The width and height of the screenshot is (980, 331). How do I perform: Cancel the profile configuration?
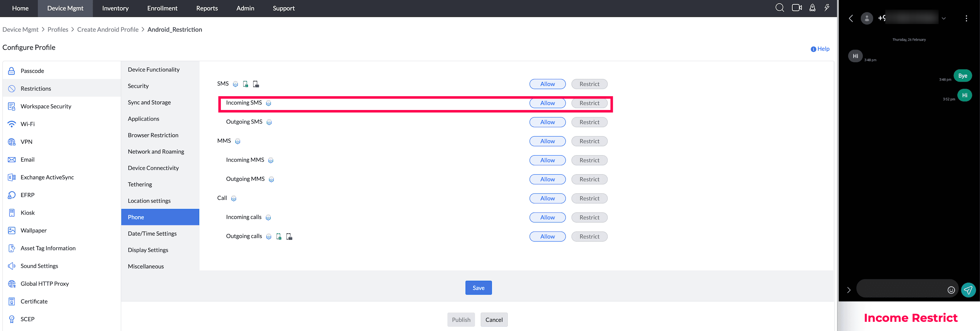tap(494, 320)
